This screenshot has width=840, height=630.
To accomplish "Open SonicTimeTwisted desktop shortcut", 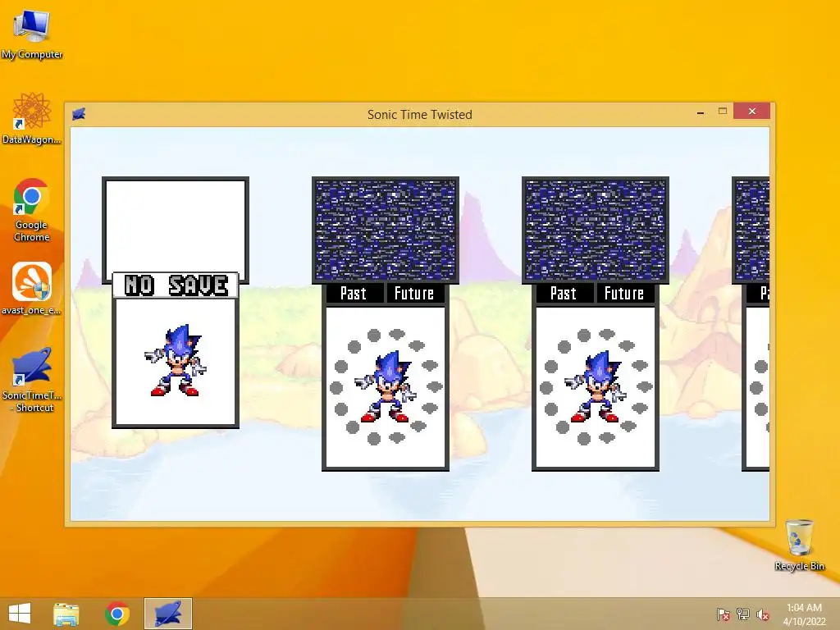I will coord(32,379).
